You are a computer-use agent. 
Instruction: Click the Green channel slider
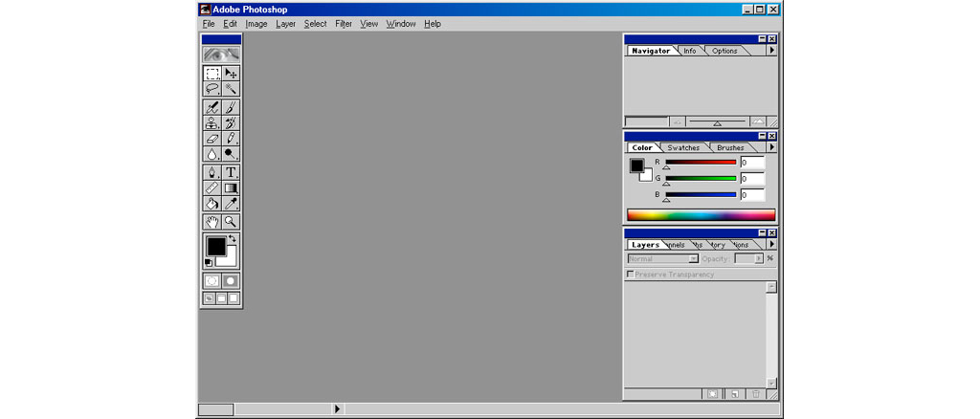point(701,179)
